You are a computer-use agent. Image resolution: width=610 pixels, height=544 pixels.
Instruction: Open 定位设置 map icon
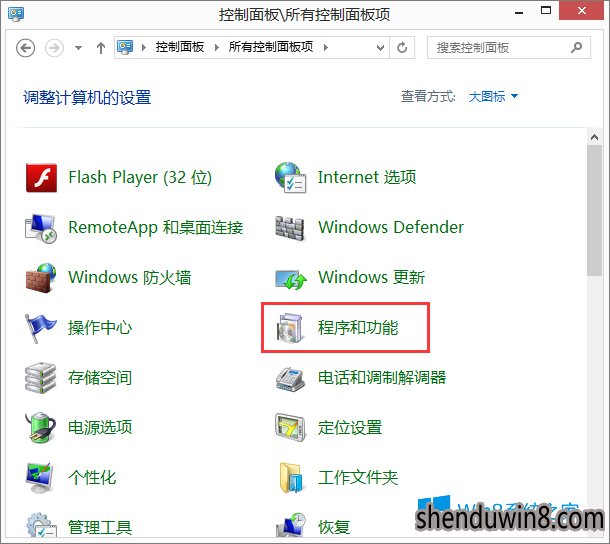click(290, 428)
